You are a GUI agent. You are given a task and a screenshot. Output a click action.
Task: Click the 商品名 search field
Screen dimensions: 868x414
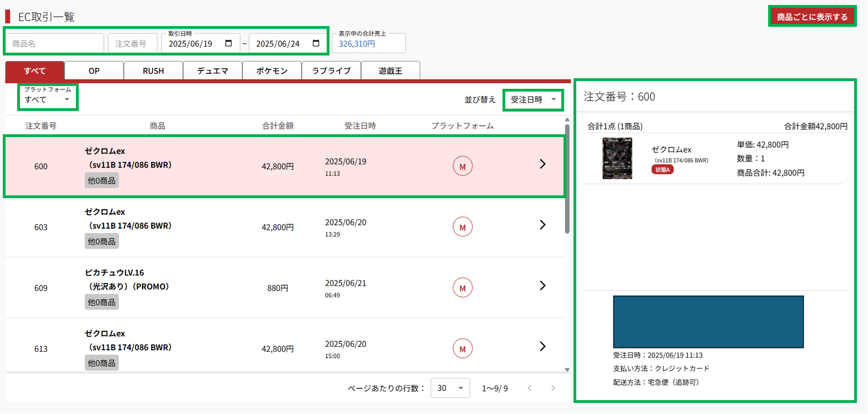[54, 43]
